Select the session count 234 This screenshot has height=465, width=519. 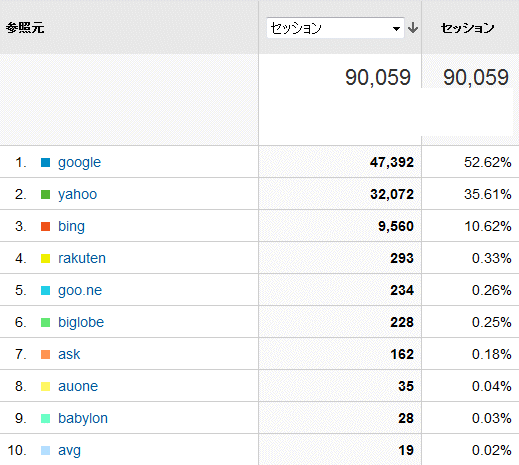click(x=402, y=291)
